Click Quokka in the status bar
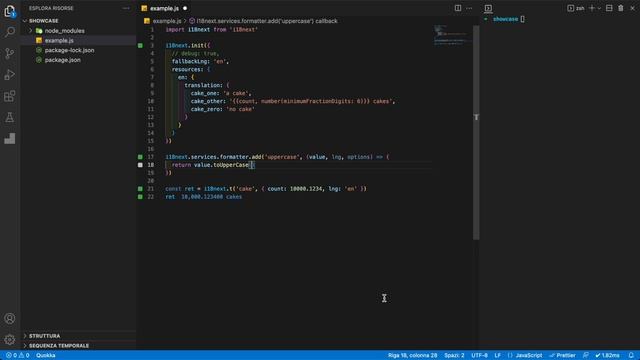This screenshot has height=360, width=640. tap(46, 355)
